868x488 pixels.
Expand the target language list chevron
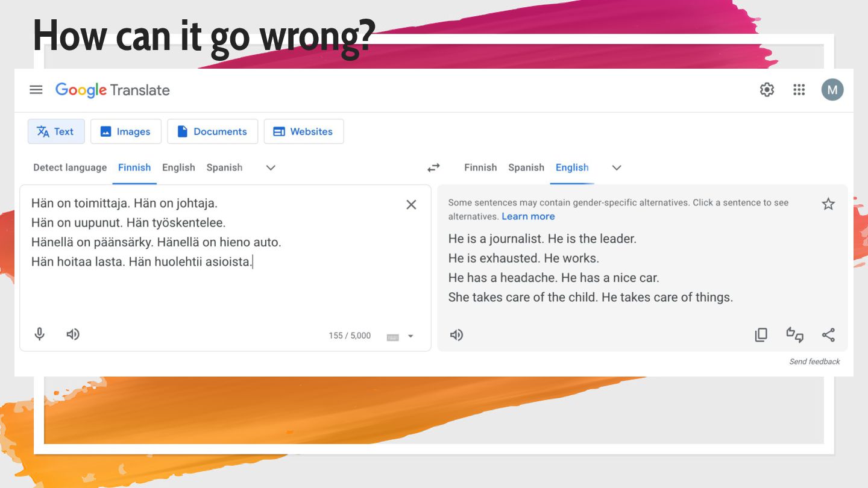(617, 167)
